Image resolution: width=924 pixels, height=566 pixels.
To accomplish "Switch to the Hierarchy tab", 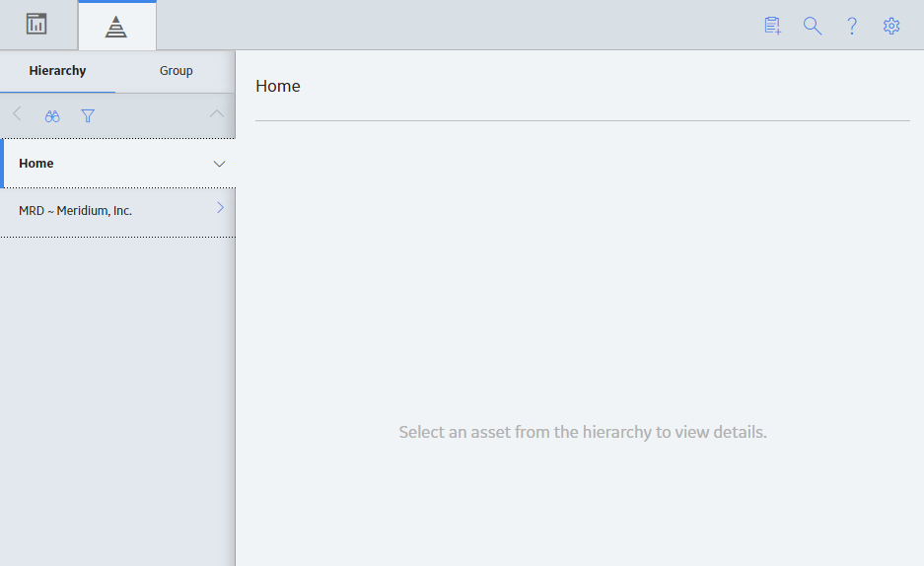I will (58, 71).
